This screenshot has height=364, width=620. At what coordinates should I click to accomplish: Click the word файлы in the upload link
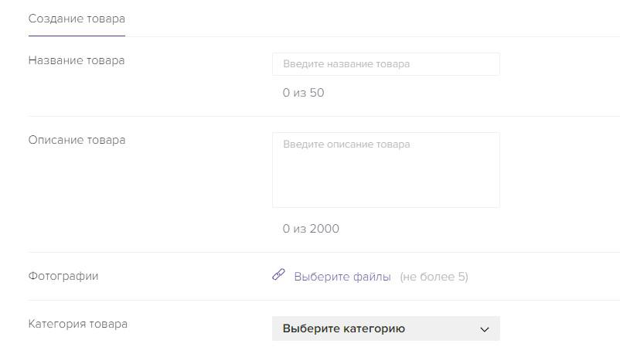point(372,277)
